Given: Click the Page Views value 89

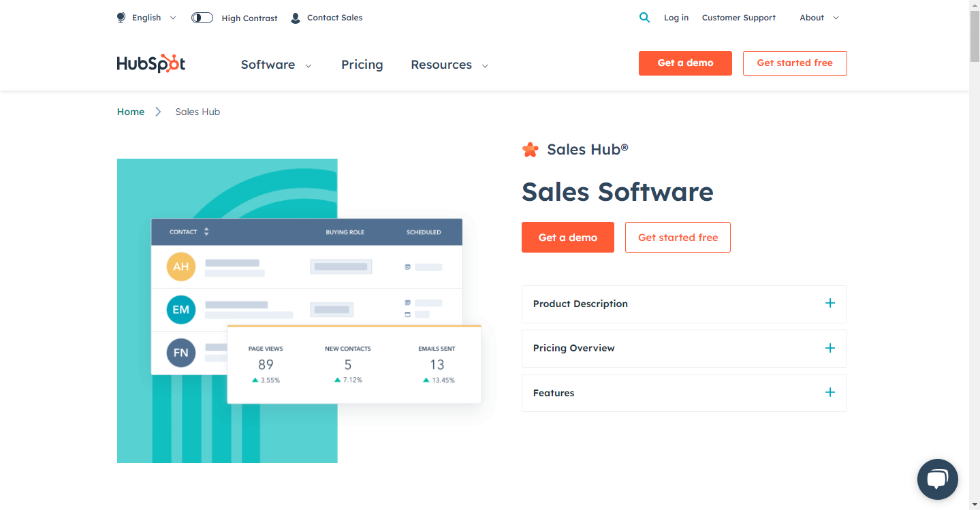Looking at the screenshot, I should (266, 364).
